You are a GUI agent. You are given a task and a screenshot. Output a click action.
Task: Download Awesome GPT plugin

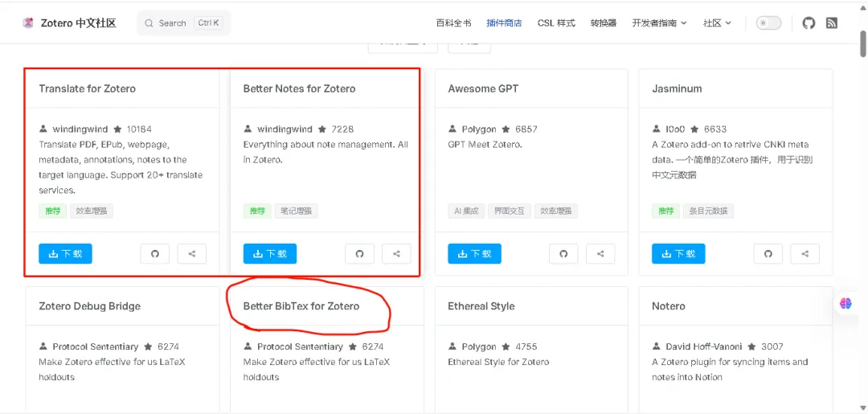point(474,253)
